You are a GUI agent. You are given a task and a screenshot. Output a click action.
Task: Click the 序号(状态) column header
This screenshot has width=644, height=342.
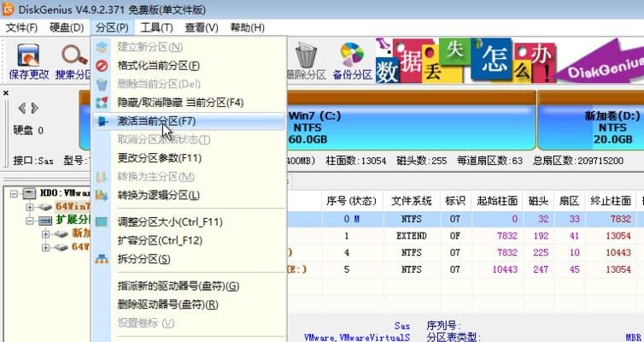[352, 201]
